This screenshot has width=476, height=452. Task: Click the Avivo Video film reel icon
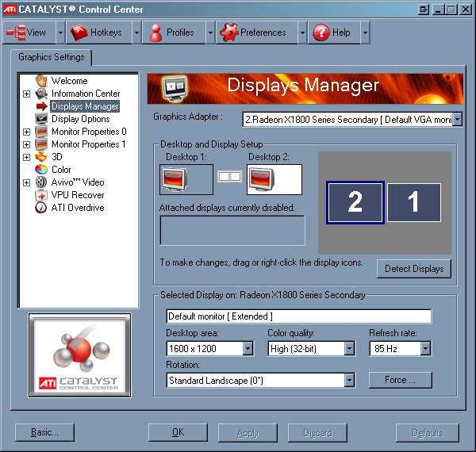coord(41,182)
